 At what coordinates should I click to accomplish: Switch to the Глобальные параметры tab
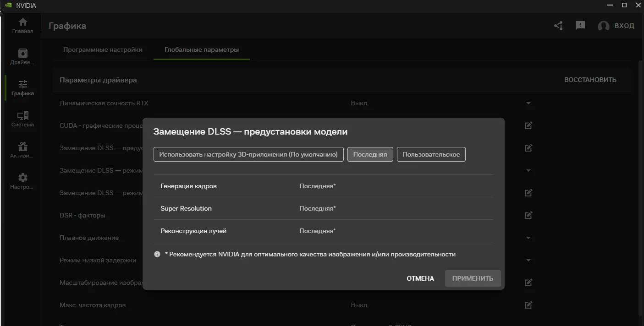click(x=202, y=49)
